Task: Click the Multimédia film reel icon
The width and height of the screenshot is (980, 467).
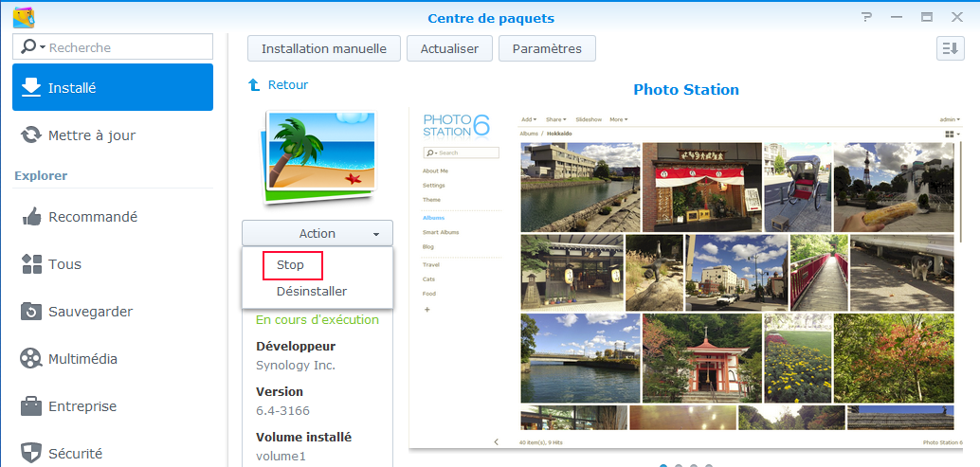Action: (x=31, y=359)
